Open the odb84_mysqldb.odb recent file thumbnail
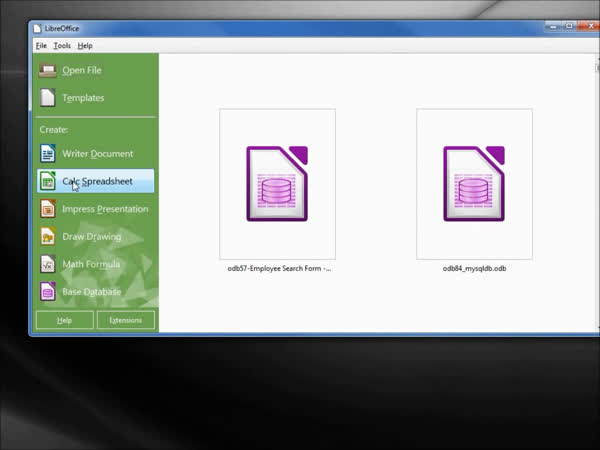Image resolution: width=600 pixels, height=450 pixels. point(474,183)
